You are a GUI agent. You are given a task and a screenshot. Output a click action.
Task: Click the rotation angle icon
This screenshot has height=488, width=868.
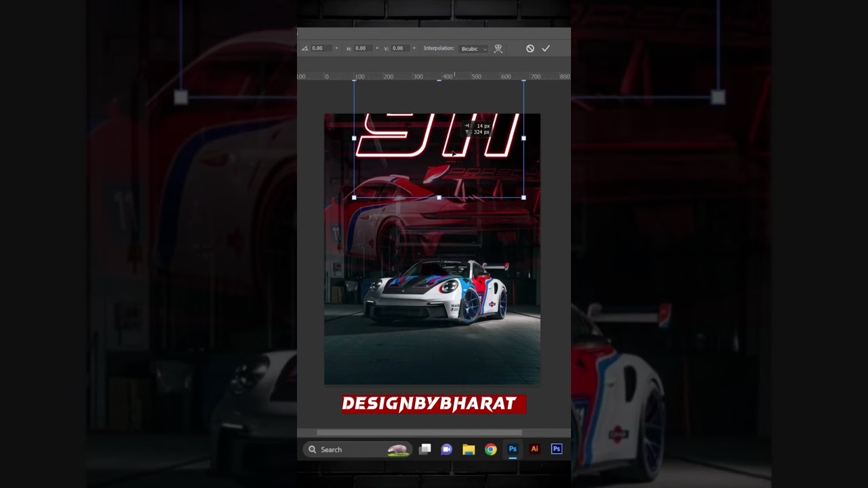coord(304,48)
